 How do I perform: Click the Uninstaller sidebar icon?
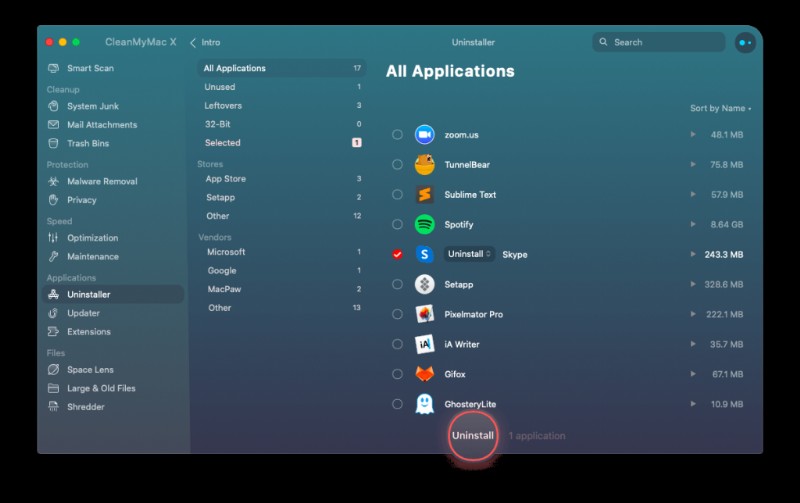coord(53,294)
